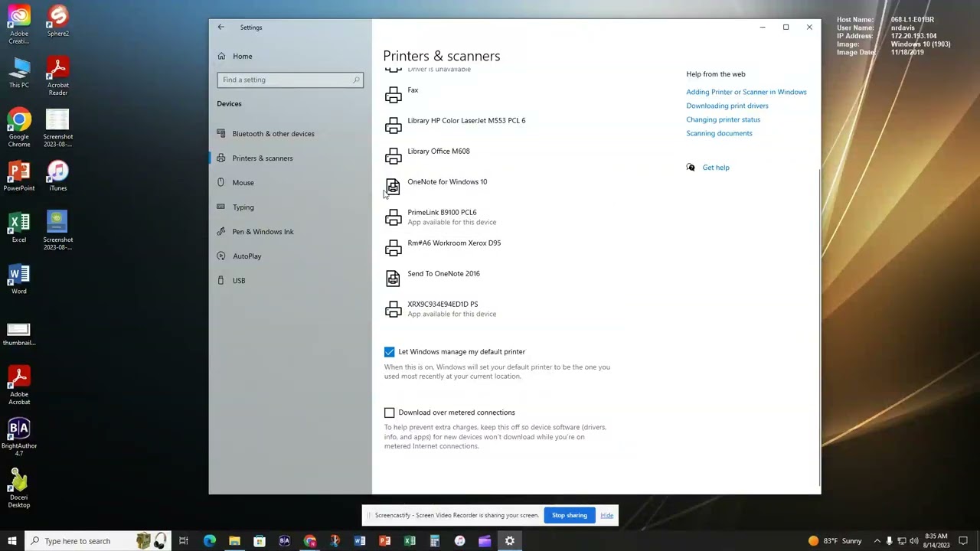The width and height of the screenshot is (980, 551).
Task: Open the Doceri Desktop shortcut
Action: coord(19,489)
